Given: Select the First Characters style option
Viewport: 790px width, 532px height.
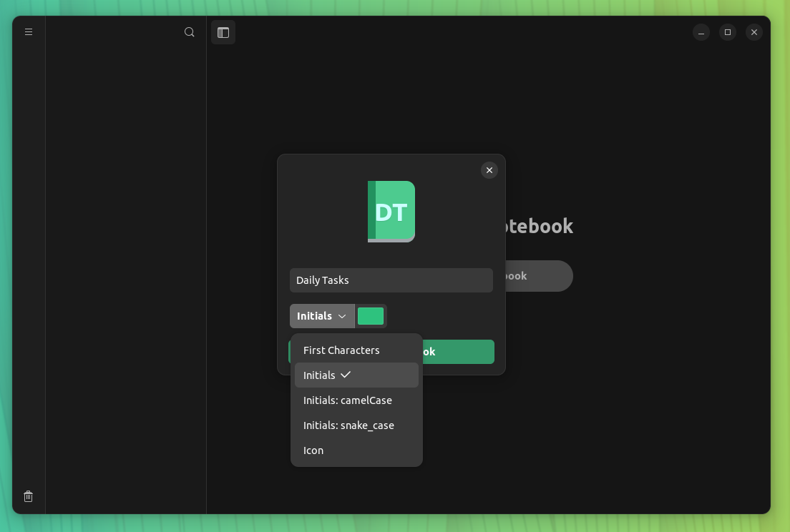Looking at the screenshot, I should (x=341, y=350).
